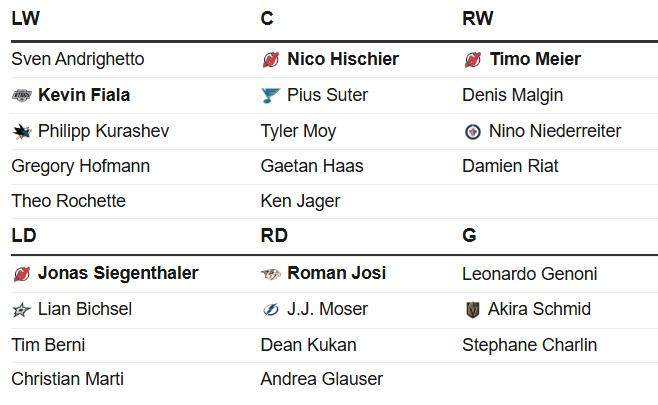The height and width of the screenshot is (405, 658).
Task: Click the Stars logo beside Lian Bichsel
Action: tap(21, 310)
